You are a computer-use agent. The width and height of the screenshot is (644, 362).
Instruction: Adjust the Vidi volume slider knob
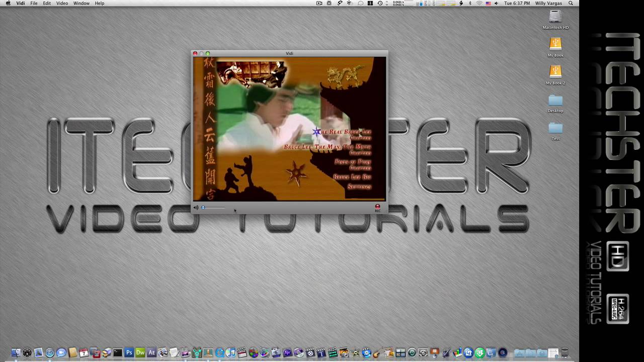tap(203, 208)
